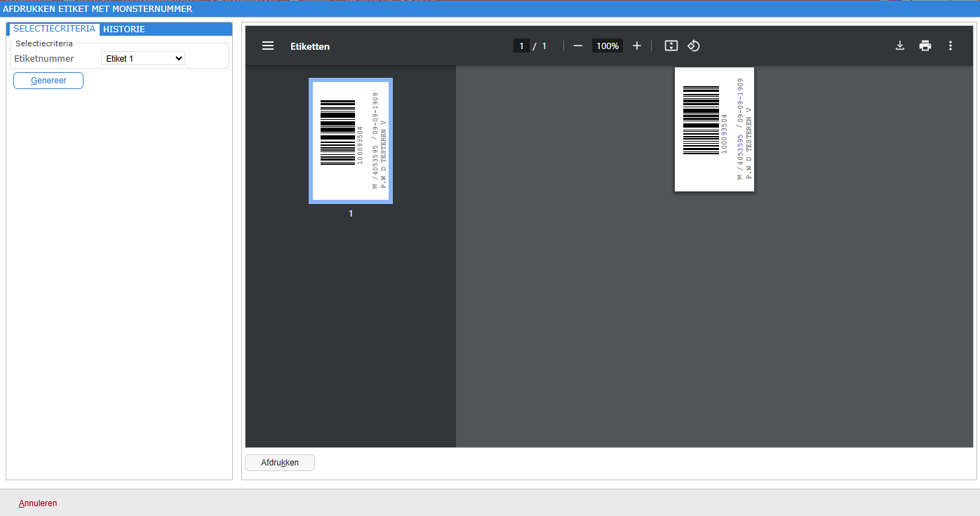Rotate the document counterclockwise
980x516 pixels.
pos(694,46)
